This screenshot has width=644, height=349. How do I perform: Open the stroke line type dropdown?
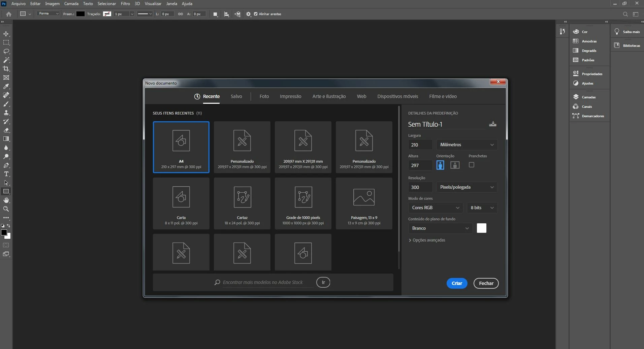pyautogui.click(x=145, y=14)
